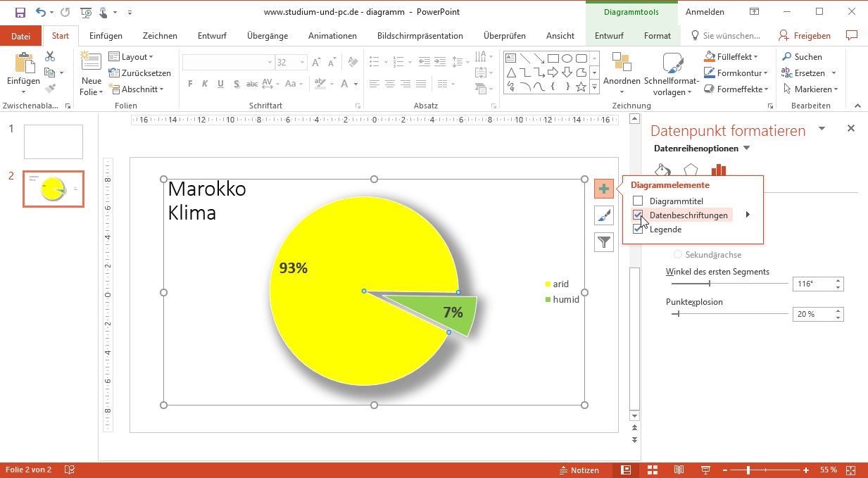Screen dimensions: 868x478
Task: Click the Neue Folie icon
Action: click(92, 61)
